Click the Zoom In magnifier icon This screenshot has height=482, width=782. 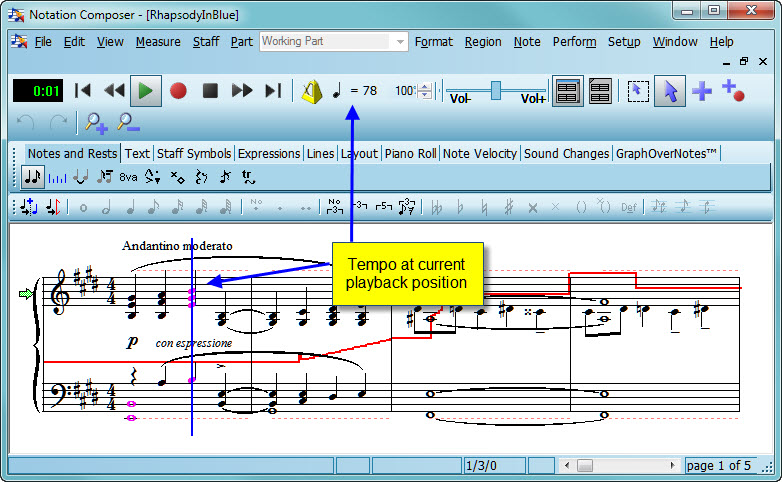click(x=96, y=123)
